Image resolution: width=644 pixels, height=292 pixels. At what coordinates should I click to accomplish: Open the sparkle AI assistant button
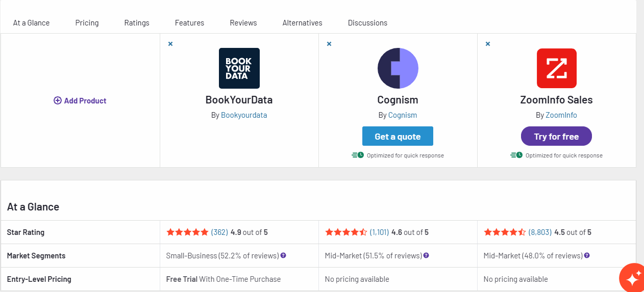(633, 279)
